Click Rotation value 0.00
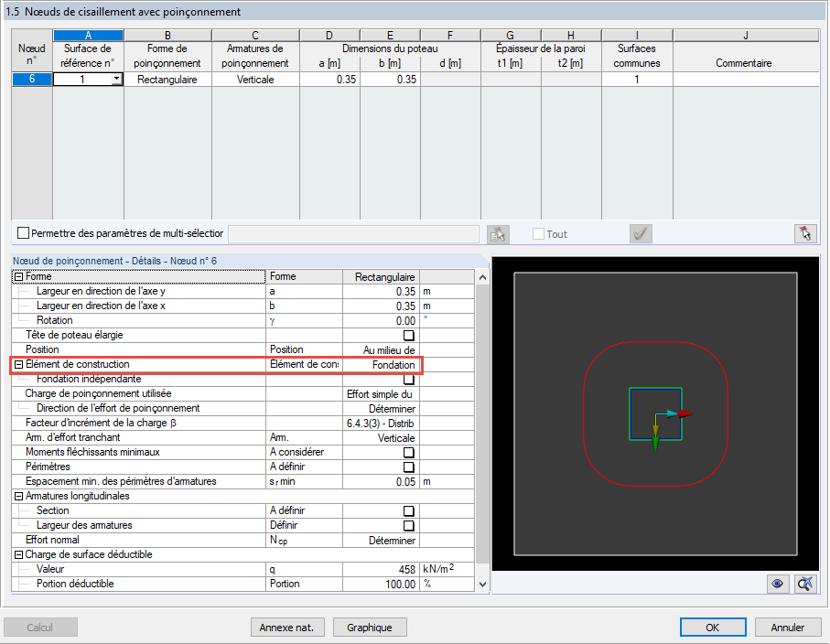 point(381,321)
